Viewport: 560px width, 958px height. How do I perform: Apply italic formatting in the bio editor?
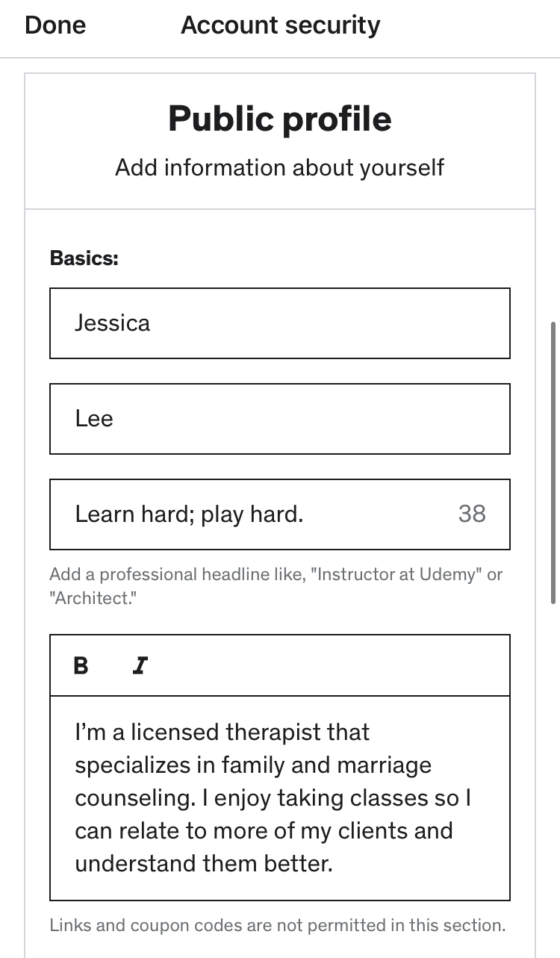[139, 665]
